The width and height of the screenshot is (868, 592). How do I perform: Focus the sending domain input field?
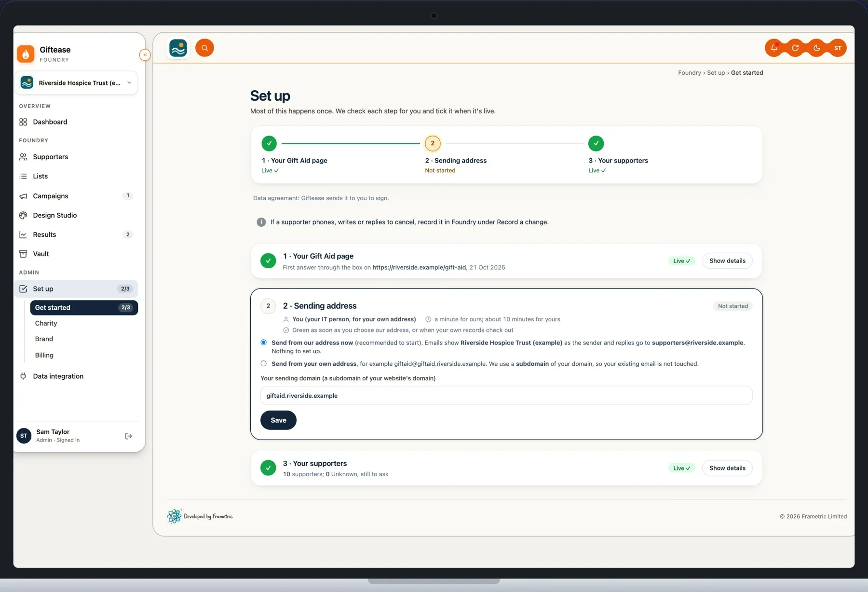506,396
